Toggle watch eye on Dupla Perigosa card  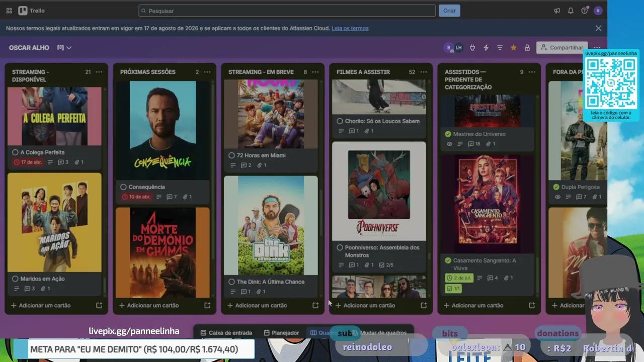click(x=557, y=197)
